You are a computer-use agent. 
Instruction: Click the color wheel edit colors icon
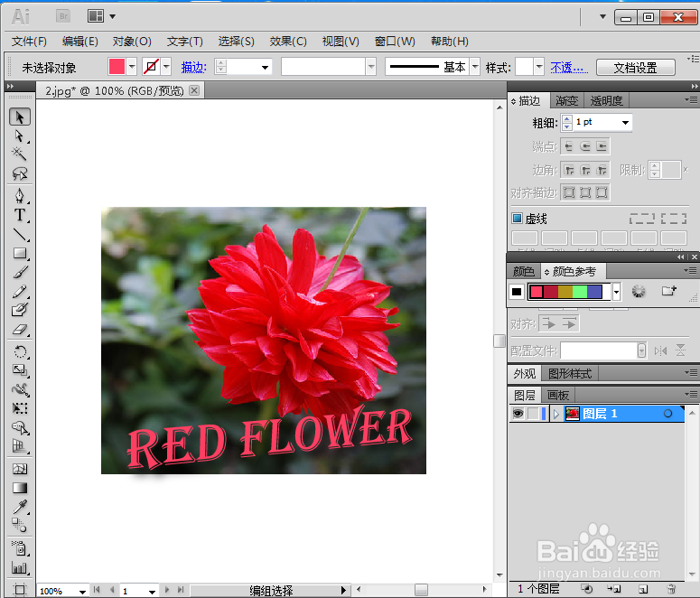pyautogui.click(x=639, y=292)
